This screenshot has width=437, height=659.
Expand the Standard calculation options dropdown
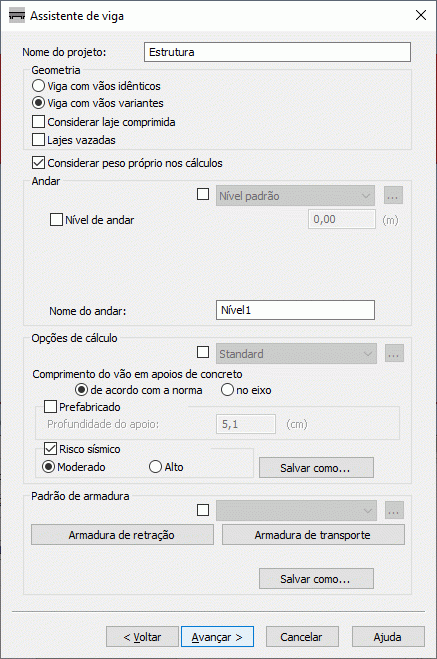(x=296, y=354)
